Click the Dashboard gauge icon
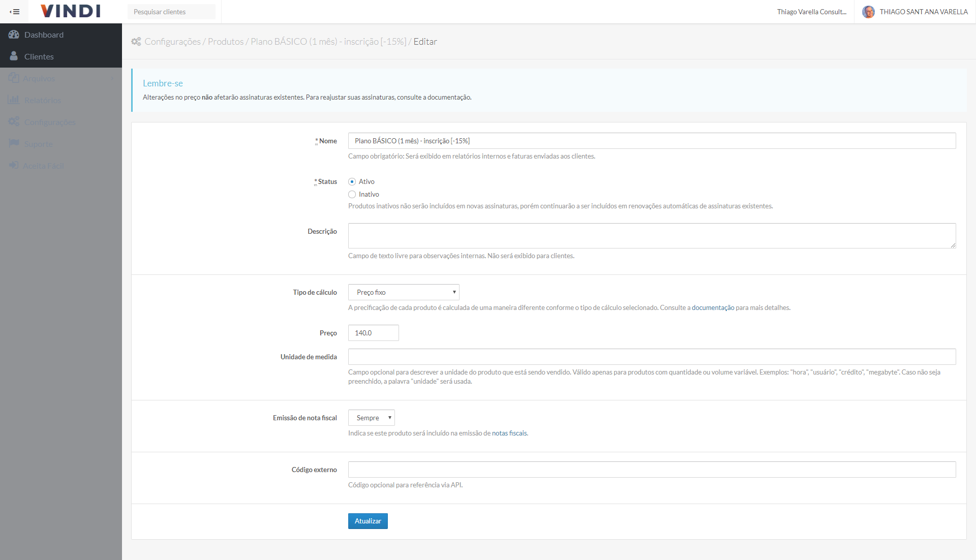This screenshot has height=560, width=976. click(14, 35)
